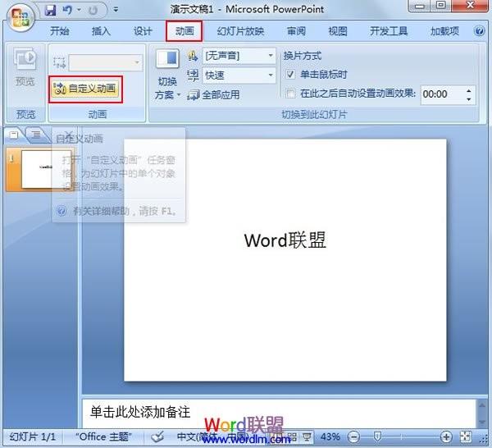Click the 全部应用 apply to all icon

point(193,95)
